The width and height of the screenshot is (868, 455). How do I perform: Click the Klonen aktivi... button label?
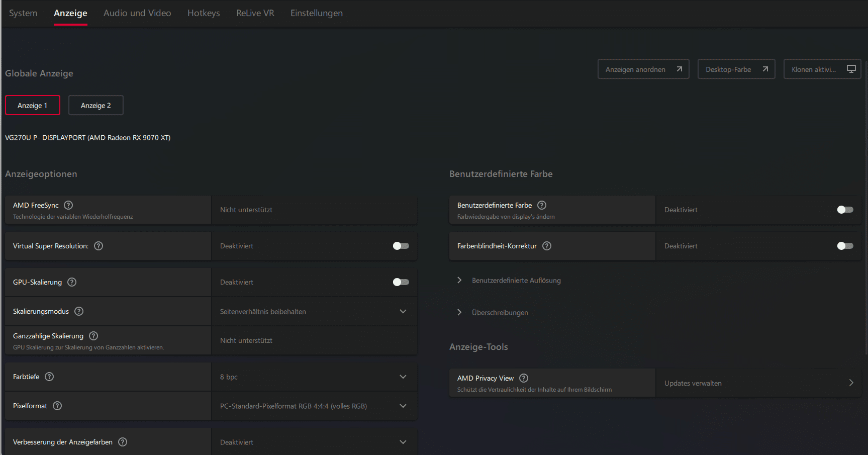[x=814, y=69]
